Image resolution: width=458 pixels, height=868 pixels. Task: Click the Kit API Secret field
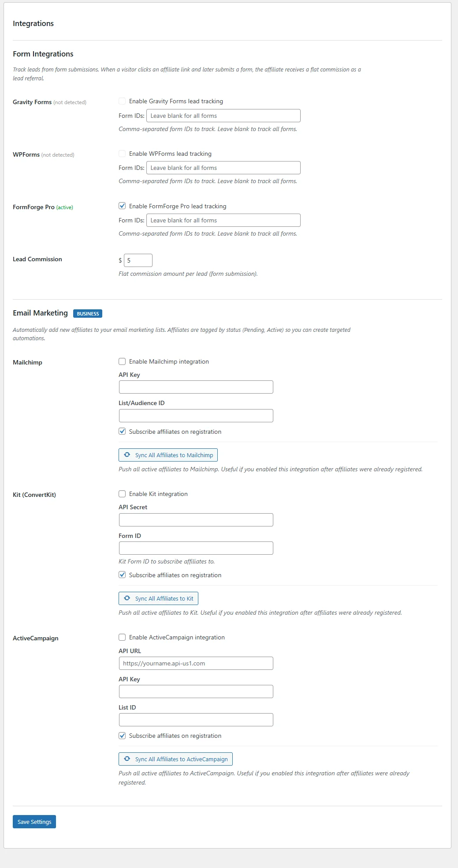(x=195, y=519)
